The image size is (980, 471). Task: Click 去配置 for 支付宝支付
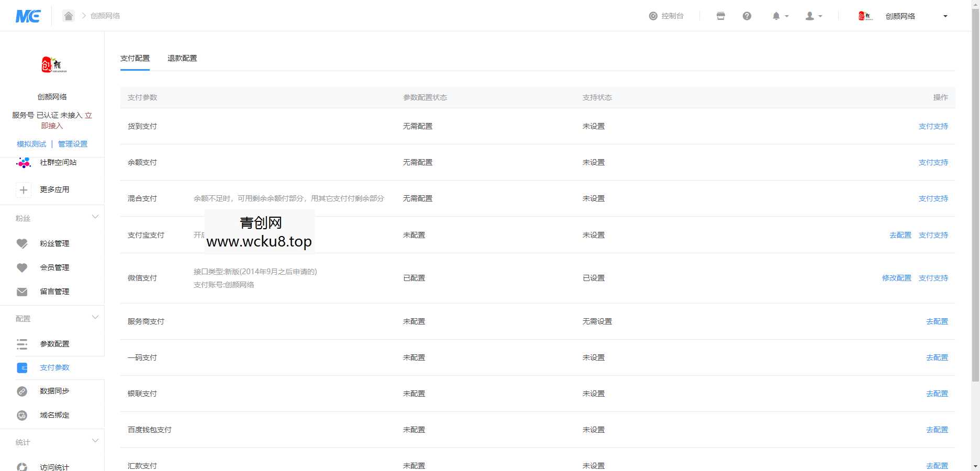[x=900, y=235]
